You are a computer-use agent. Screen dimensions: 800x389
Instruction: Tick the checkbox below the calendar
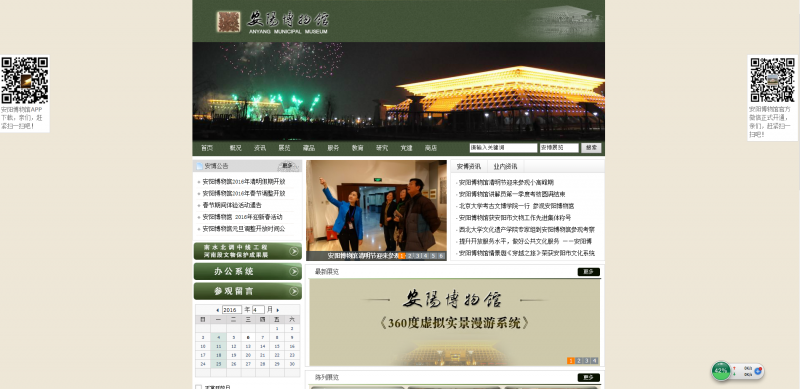point(198,387)
